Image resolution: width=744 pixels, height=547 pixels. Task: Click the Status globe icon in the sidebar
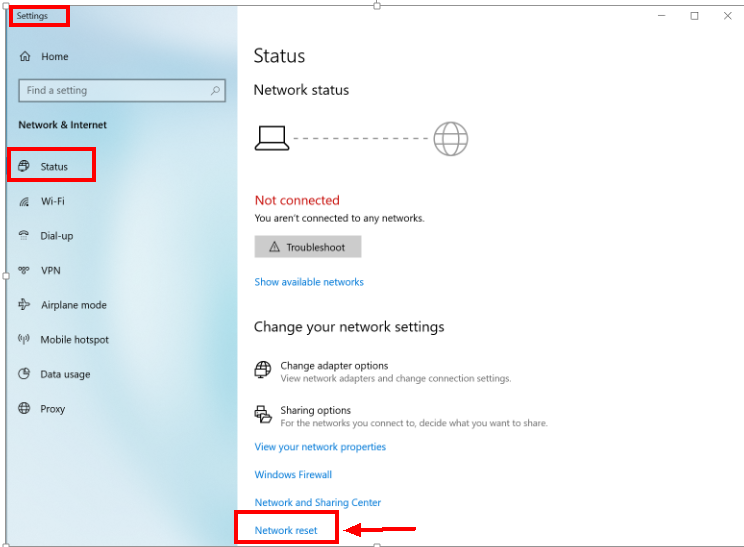pos(25,167)
